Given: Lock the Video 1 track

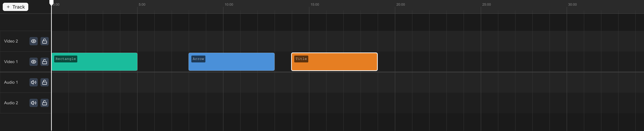Looking at the screenshot, I should (45, 62).
